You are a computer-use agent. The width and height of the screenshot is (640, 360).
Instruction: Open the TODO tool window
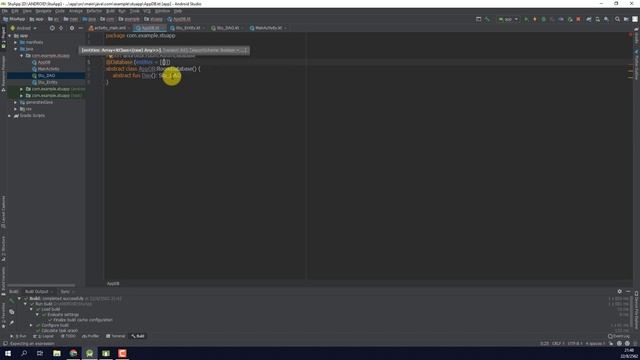coord(68,336)
